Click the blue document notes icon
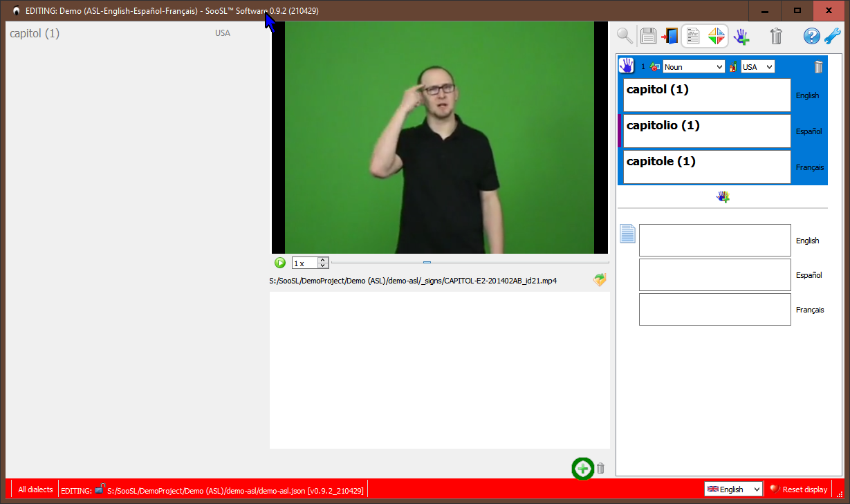The width and height of the screenshot is (850, 504). [627, 234]
